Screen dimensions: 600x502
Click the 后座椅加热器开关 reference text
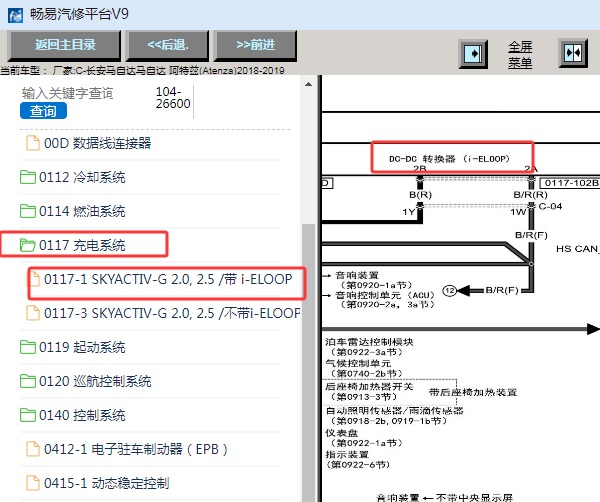(369, 392)
